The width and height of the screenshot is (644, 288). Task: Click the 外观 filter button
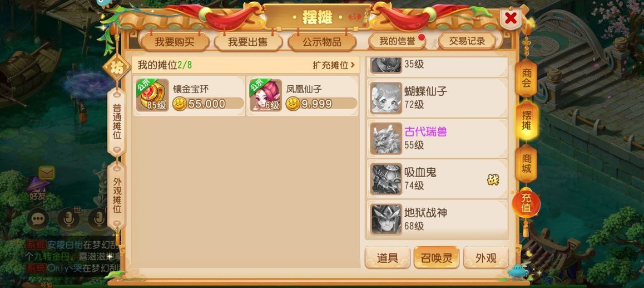486,257
